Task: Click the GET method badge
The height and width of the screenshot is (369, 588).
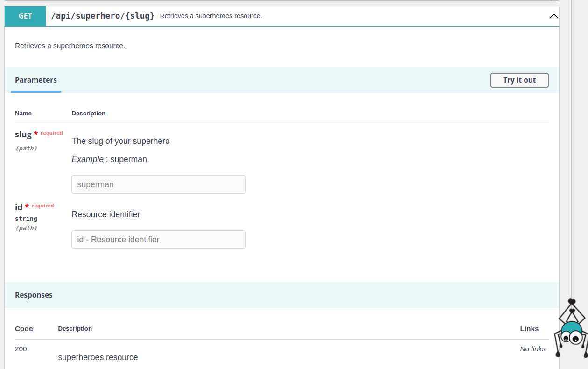Action: pos(25,16)
